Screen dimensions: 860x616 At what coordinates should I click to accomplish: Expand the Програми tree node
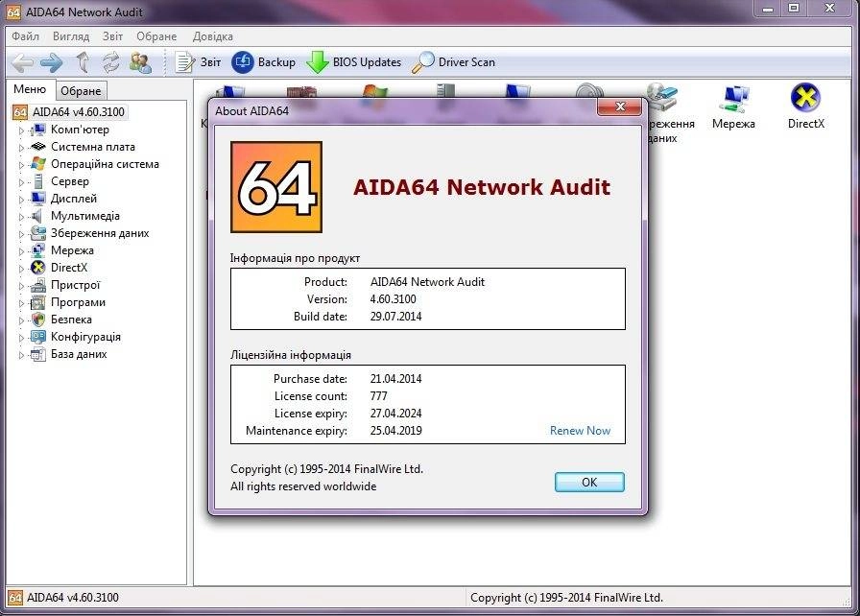21,303
